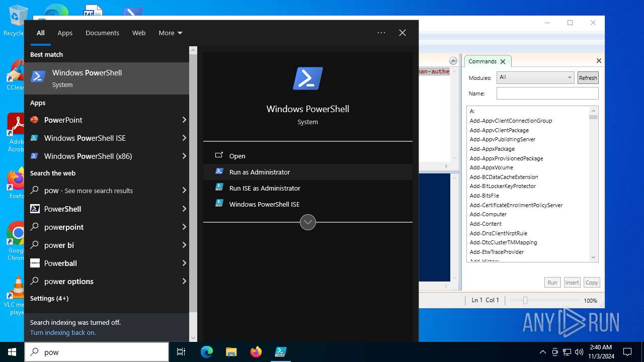Select Add-Computer in command list
This screenshot has width=644, height=362.
488,214
